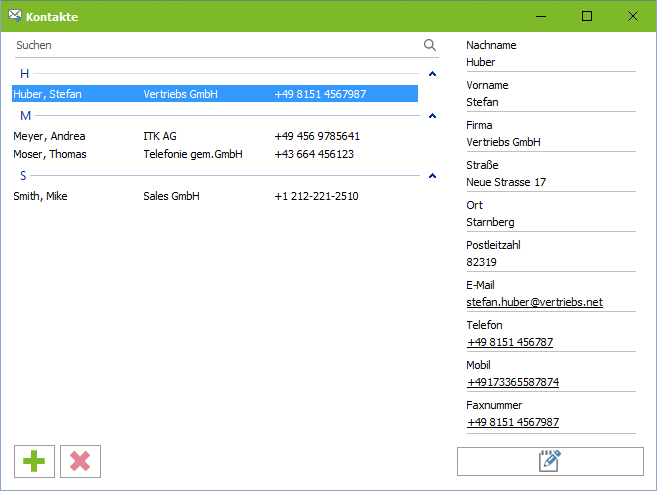657x491 pixels.
Task: Click the green plus add contact icon
Action: (x=35, y=461)
